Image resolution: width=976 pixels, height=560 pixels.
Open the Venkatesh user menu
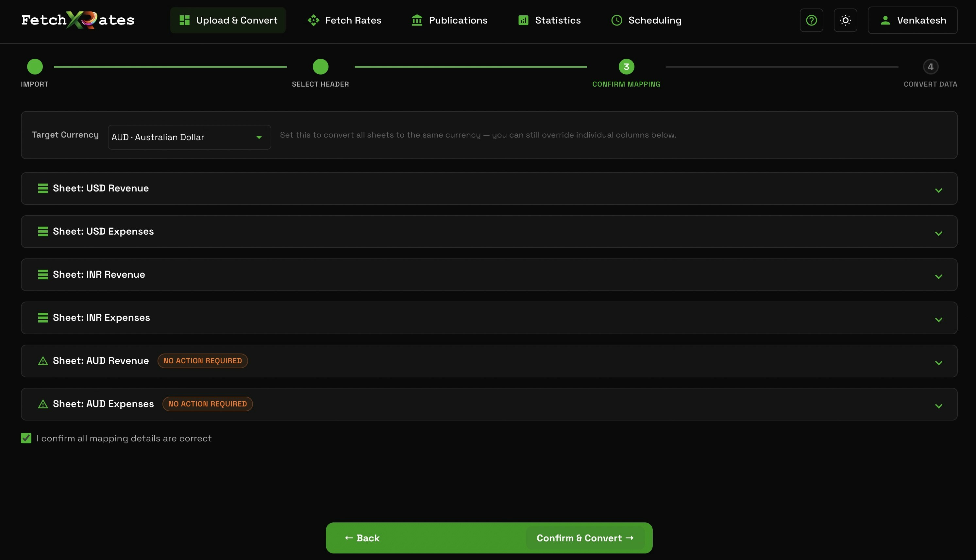(x=913, y=20)
